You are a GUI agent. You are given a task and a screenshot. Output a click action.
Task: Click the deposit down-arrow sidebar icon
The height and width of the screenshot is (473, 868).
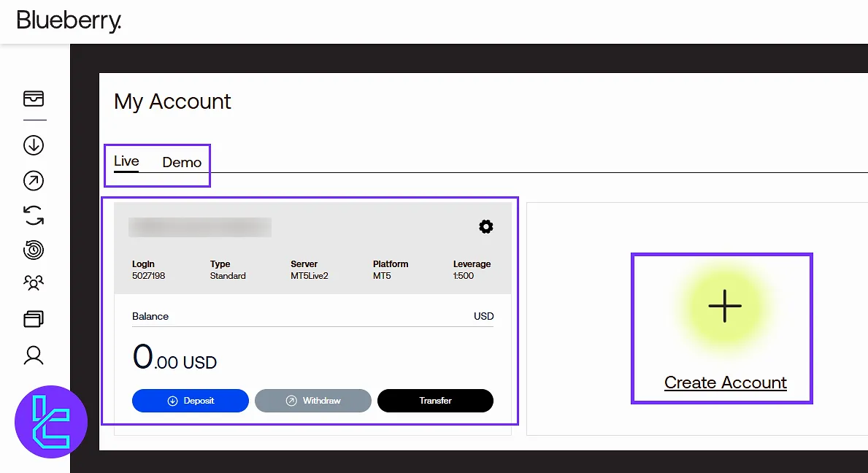pos(34,145)
